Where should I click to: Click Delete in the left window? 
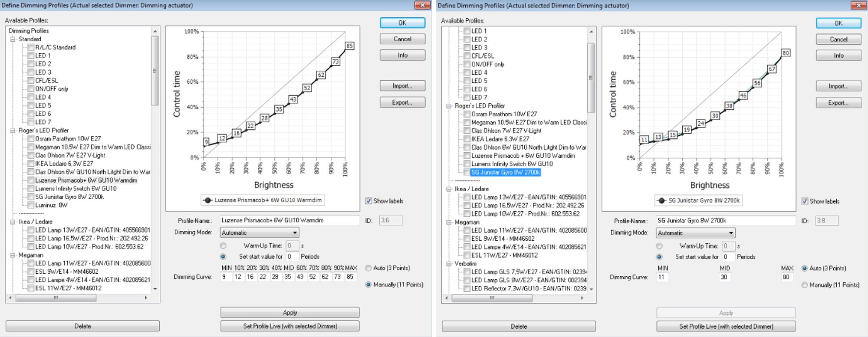[x=82, y=326]
